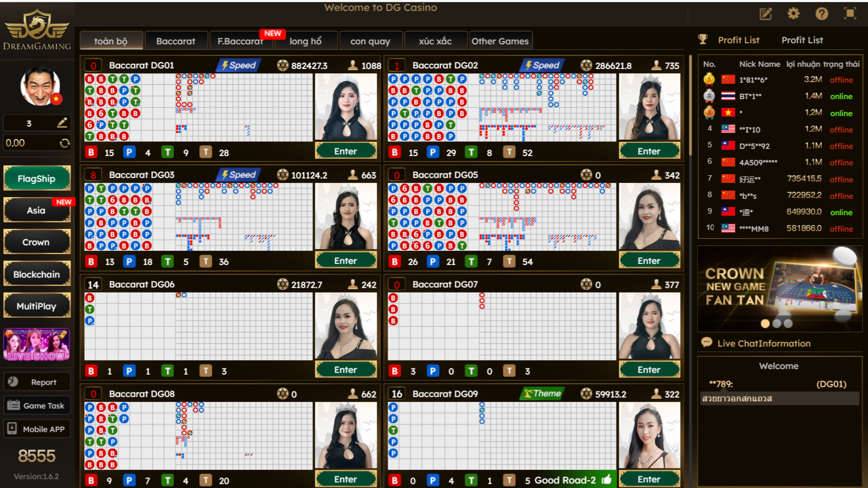Open the notes edit icon in top bar
Screen dimensions: 868x488
tap(766, 14)
